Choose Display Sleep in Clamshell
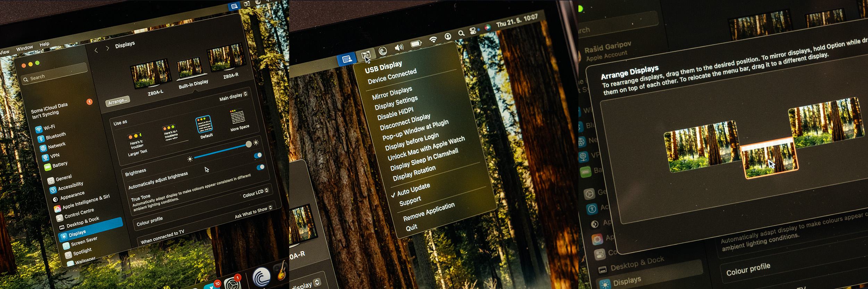 coord(424,160)
